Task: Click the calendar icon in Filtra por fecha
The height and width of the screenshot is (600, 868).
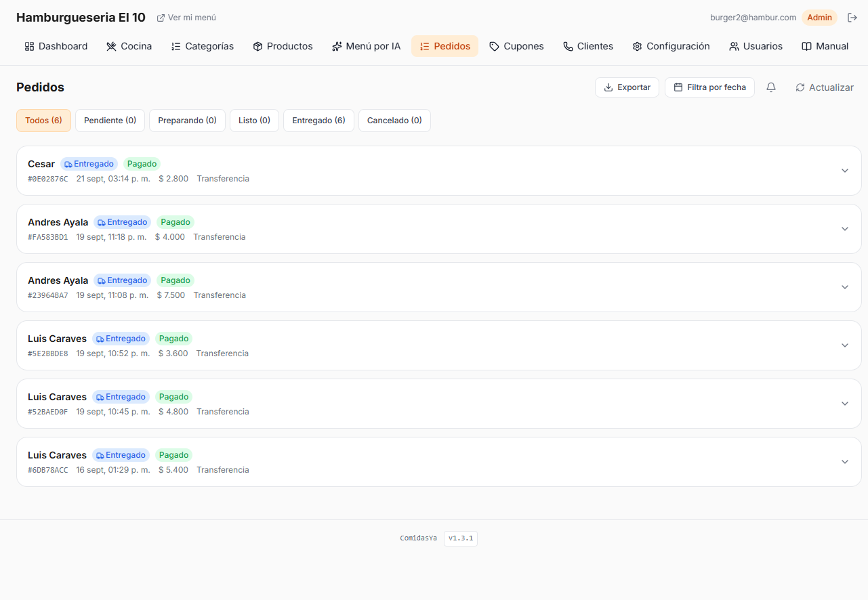Action: [678, 87]
